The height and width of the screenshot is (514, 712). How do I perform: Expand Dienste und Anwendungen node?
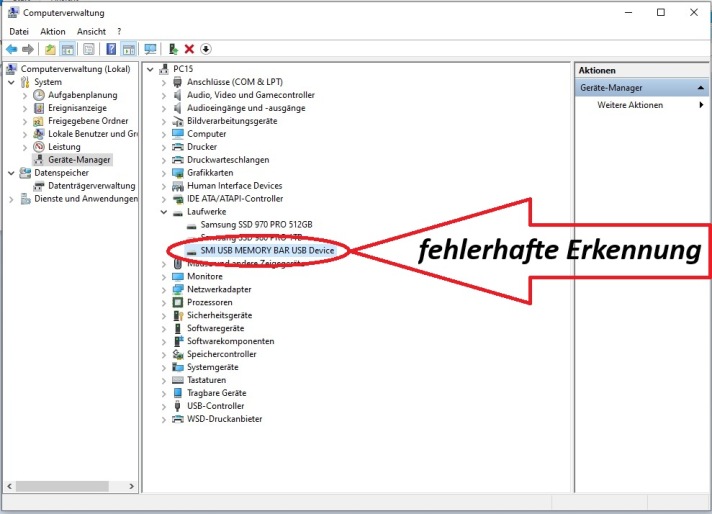tap(11, 199)
